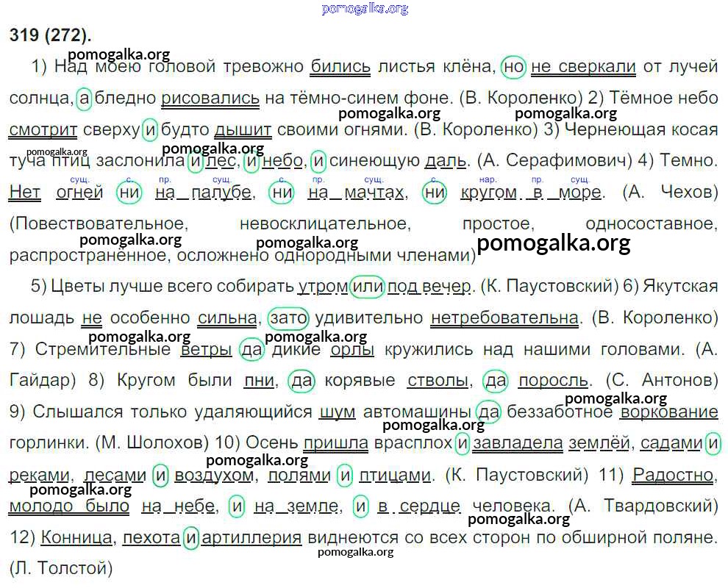
Task: Click the large bold pomogalka.org watermark
Action: pos(553,243)
